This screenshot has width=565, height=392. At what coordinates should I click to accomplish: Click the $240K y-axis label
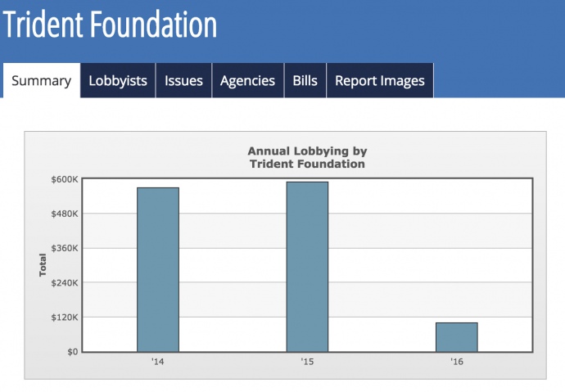(63, 283)
